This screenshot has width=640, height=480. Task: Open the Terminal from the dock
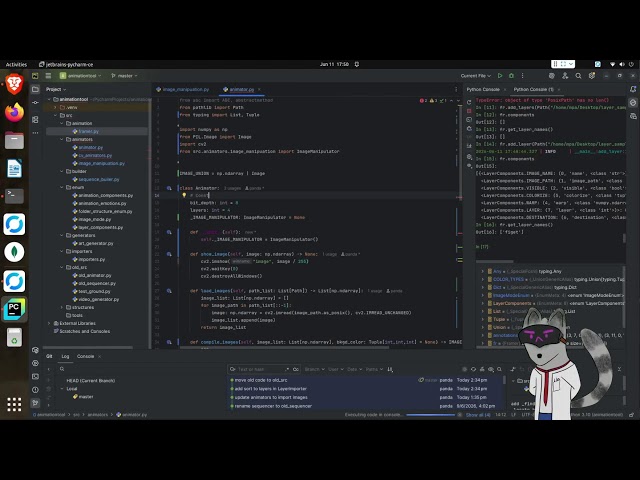(14, 196)
